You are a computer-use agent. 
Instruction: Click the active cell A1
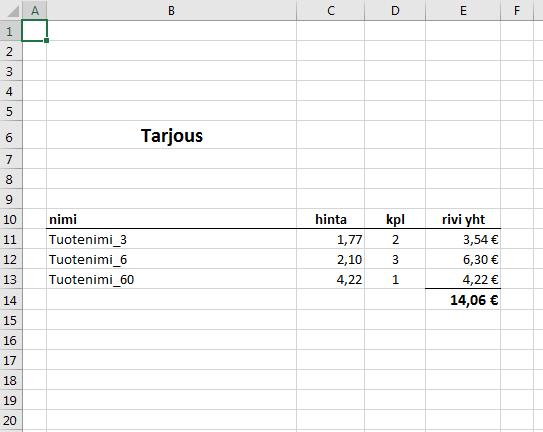[34, 30]
